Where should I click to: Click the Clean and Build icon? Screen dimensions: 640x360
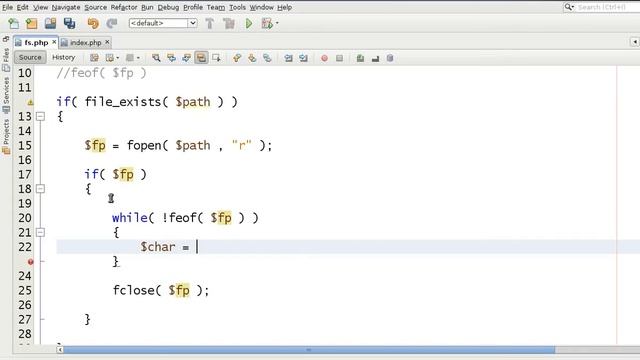tap(229, 23)
